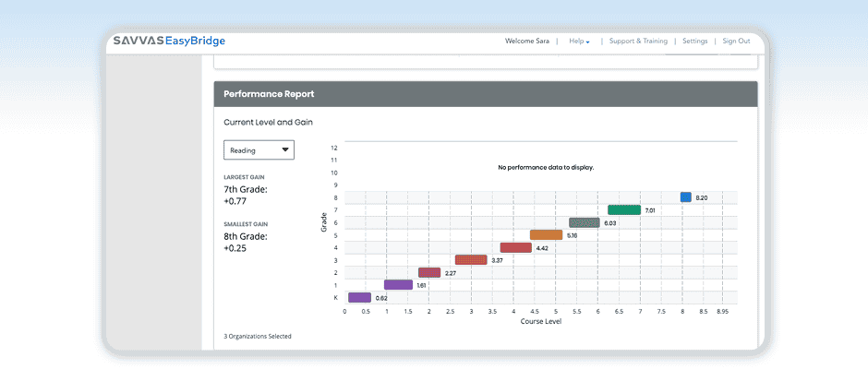The image size is (868, 381).
Task: Click the Welcome Sara user label
Action: click(x=527, y=42)
